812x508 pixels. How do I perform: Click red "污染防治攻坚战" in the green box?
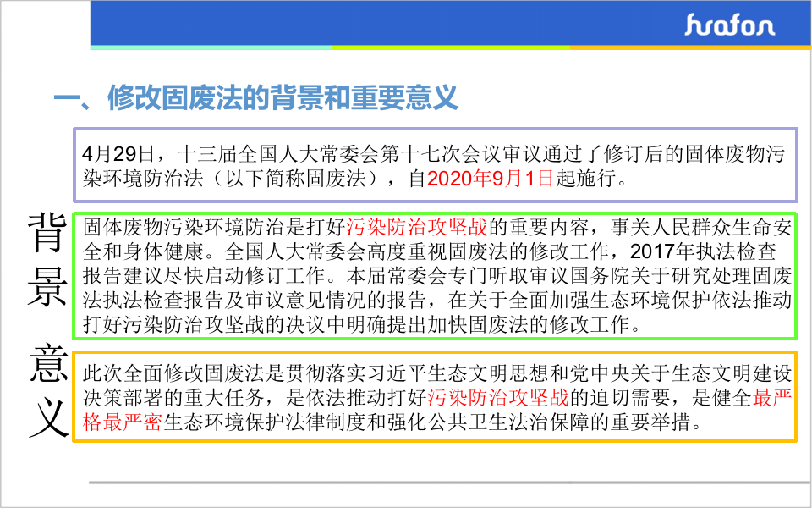pyautogui.click(x=417, y=227)
